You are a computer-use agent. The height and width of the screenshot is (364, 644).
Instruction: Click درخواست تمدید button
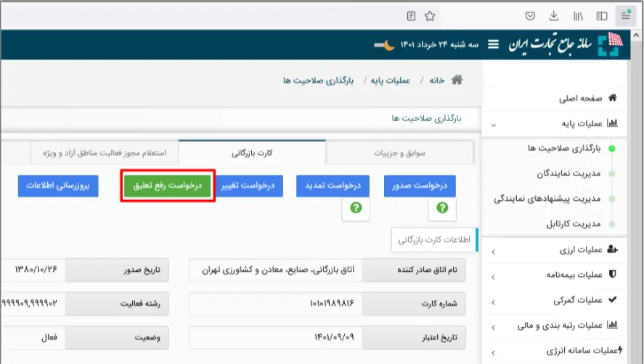333,186
